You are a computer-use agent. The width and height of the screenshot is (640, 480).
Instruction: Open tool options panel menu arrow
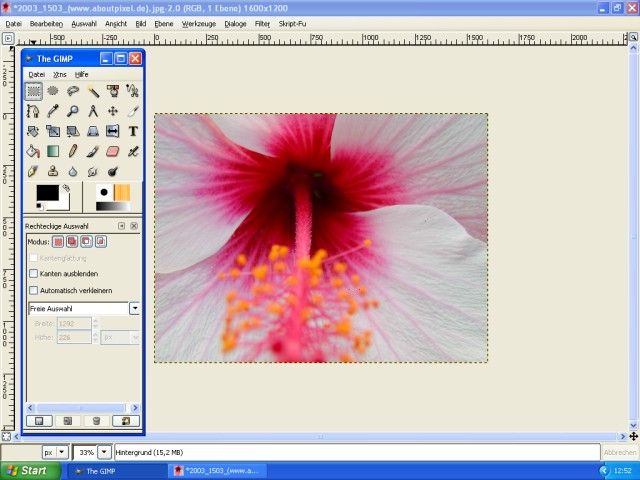pos(121,226)
